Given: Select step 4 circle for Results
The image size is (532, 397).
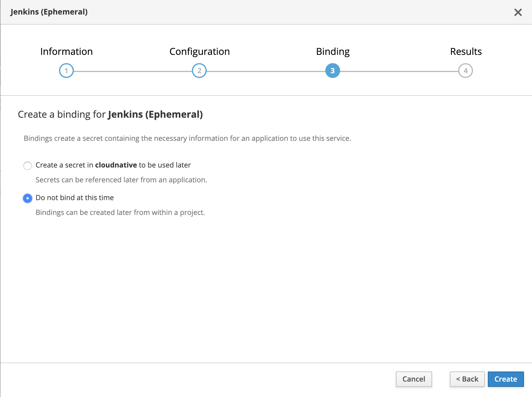Looking at the screenshot, I should coord(466,71).
